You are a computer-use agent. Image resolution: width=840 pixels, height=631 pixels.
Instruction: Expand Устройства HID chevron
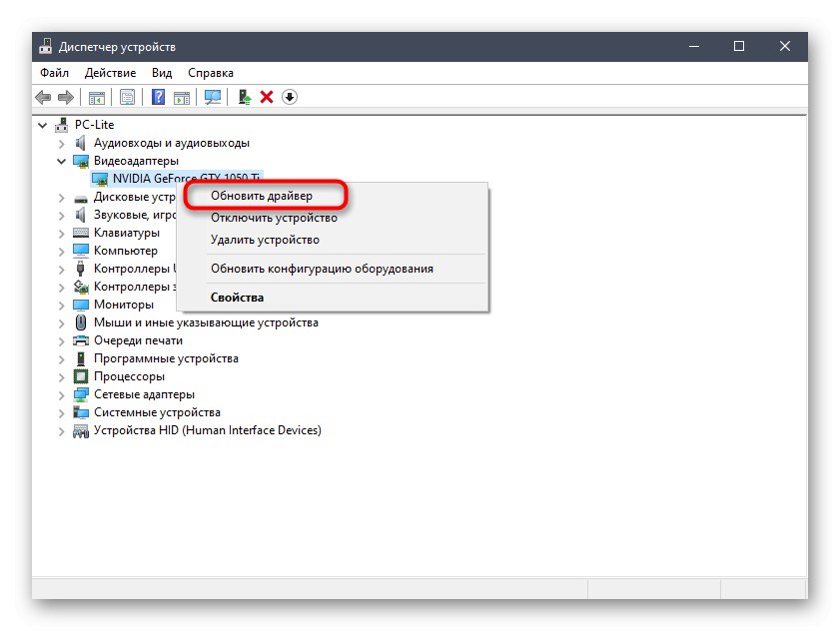[x=62, y=431]
